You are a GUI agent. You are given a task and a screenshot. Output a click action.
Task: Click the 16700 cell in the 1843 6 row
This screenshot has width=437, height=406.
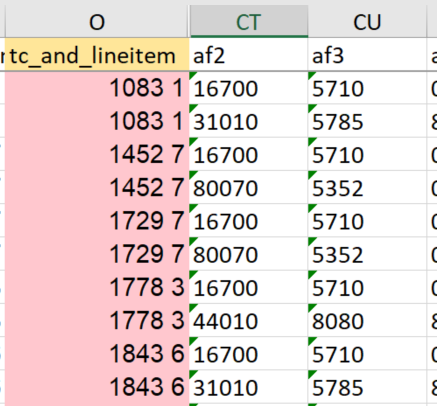(x=248, y=354)
